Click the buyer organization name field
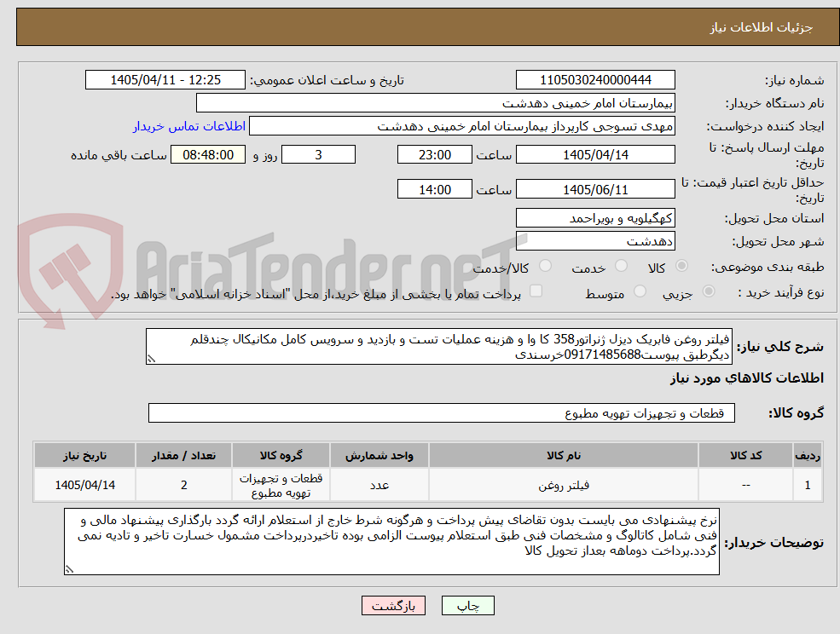The height and width of the screenshot is (634, 840). 436,103
